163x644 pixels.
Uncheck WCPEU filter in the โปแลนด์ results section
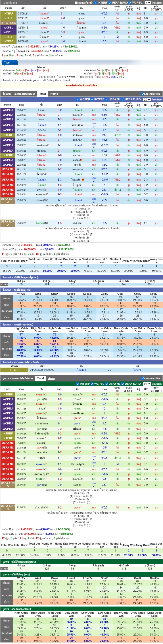(78, 99)
